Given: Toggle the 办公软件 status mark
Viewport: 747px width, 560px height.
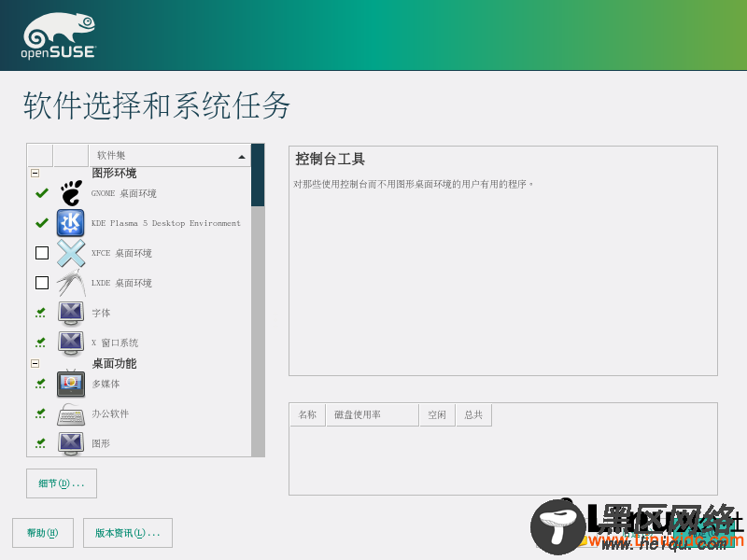Looking at the screenshot, I should [x=41, y=413].
